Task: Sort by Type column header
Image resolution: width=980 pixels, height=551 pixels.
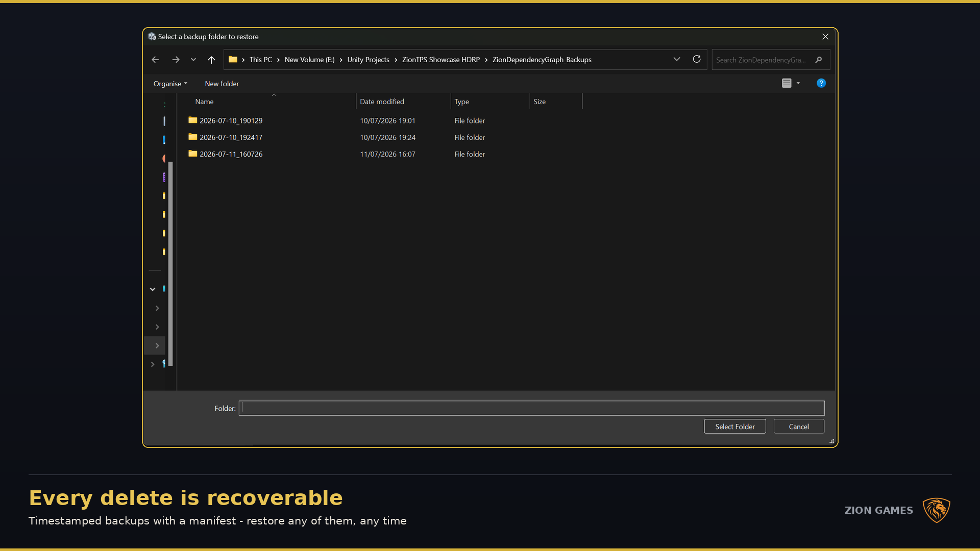Action: [461, 102]
